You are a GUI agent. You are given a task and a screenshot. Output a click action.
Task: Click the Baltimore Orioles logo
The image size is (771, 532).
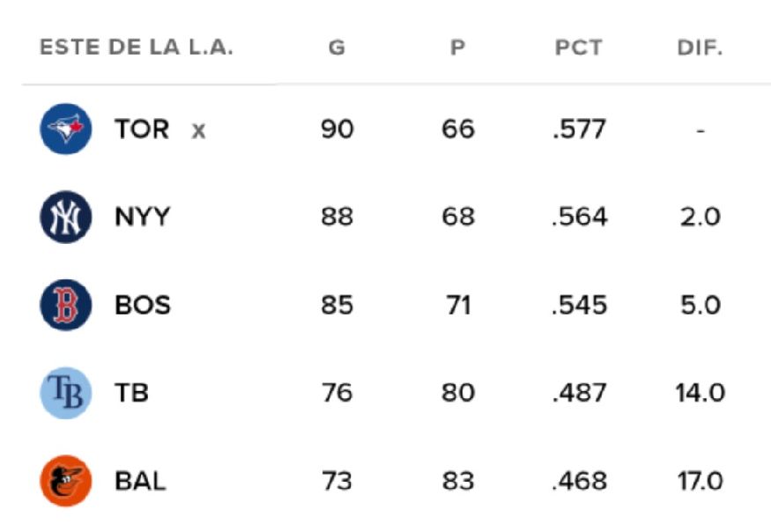pyautogui.click(x=65, y=481)
